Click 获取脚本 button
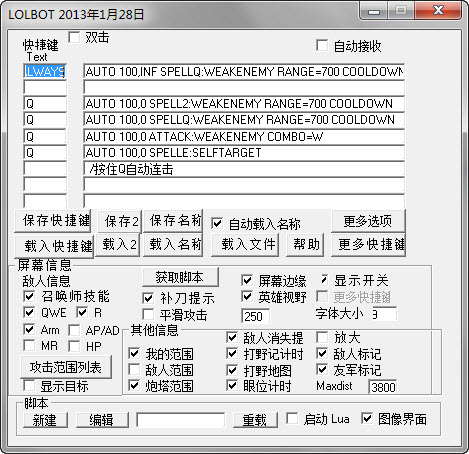The image size is (469, 454). 180,277
